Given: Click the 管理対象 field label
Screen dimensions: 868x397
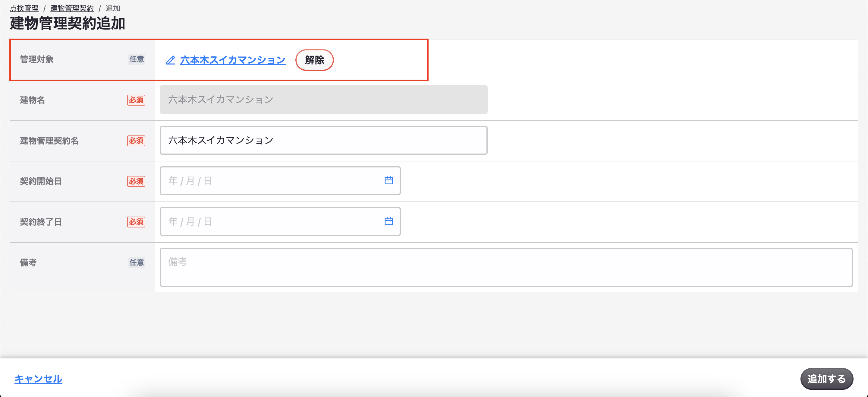Looking at the screenshot, I should click(x=37, y=59).
